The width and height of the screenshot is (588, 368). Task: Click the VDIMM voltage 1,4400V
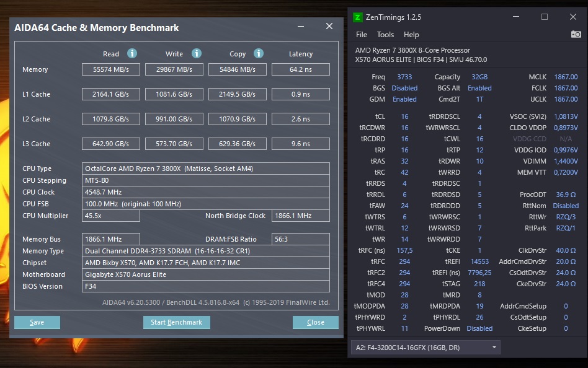tap(566, 161)
